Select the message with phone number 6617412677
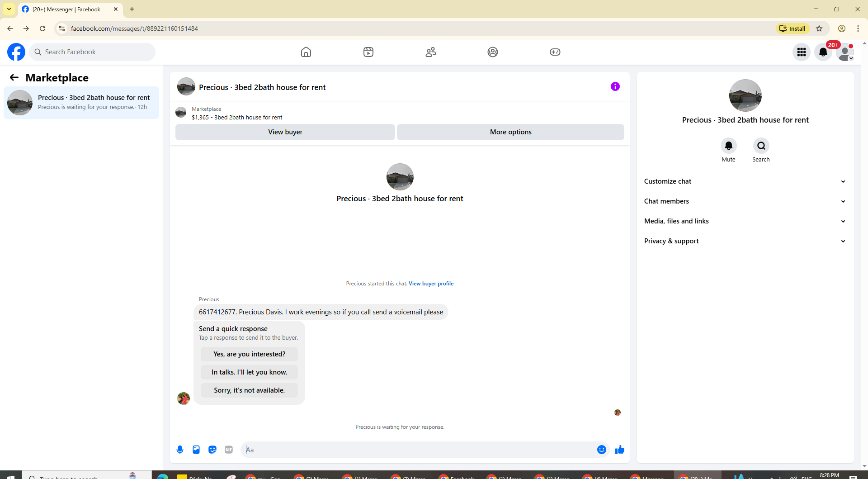Image resolution: width=868 pixels, height=479 pixels. pos(321,312)
